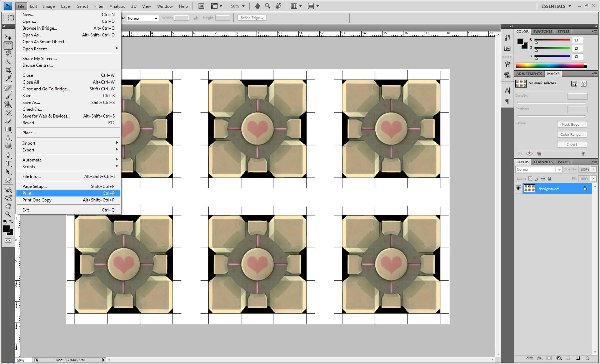Screen dimensions: 600x364
Task: Pick a color from the spectrum ramp
Action: tap(551, 66)
